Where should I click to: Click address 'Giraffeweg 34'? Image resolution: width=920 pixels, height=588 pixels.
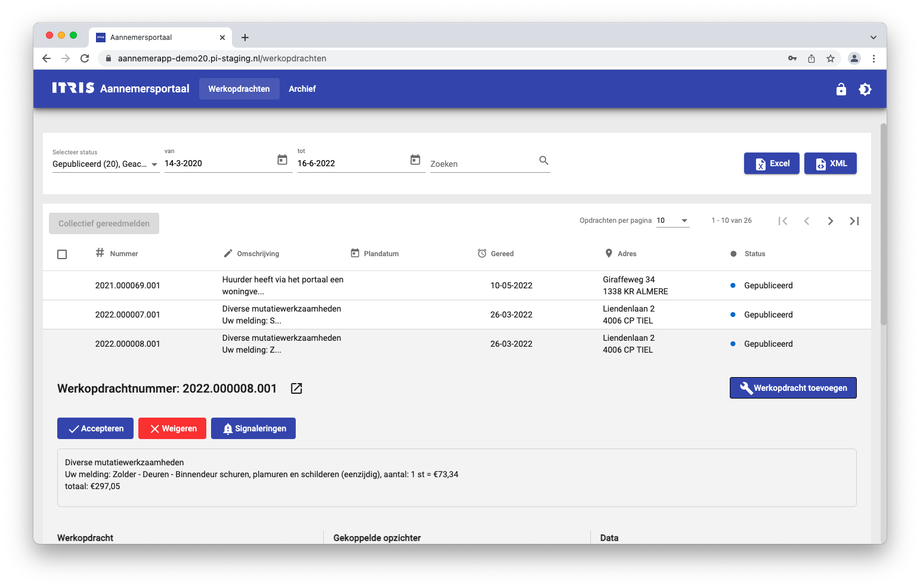coord(628,279)
